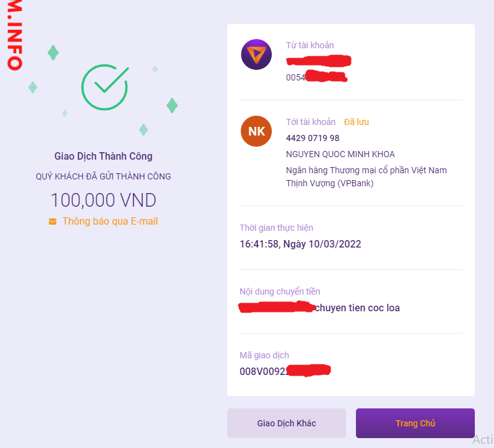This screenshot has height=448, width=494.
Task: Click the Đã lưu saved label
Action: coord(356,122)
